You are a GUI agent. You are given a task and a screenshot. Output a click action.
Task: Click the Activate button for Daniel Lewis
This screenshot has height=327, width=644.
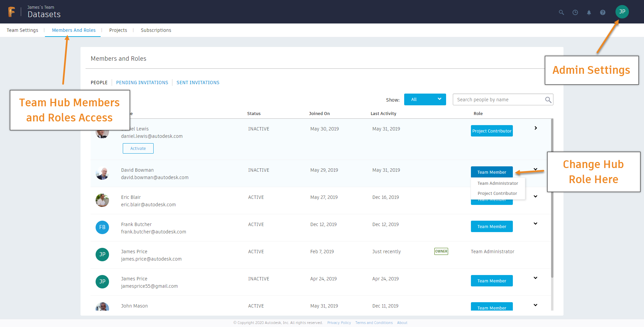pyautogui.click(x=138, y=149)
